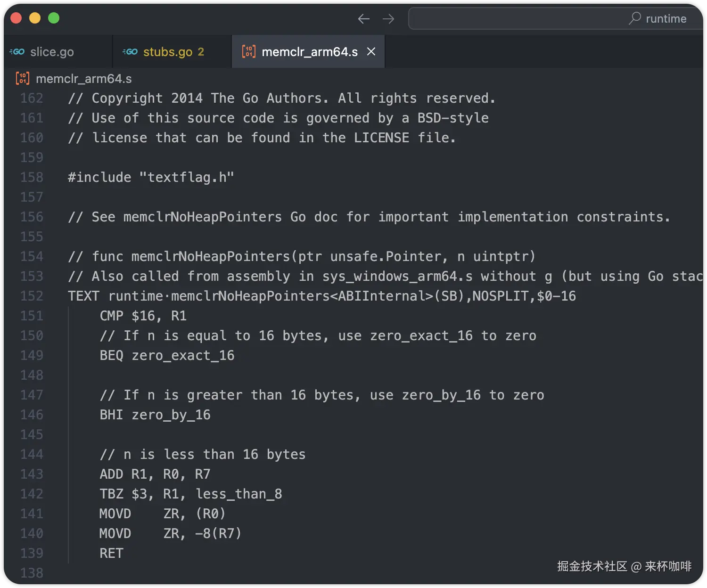Click the #include "textflag.h" line
This screenshot has width=707, height=588.
pos(151,177)
